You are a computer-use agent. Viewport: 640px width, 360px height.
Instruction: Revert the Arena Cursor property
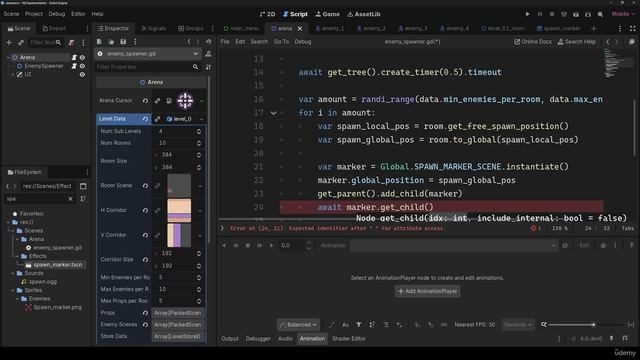pos(145,100)
